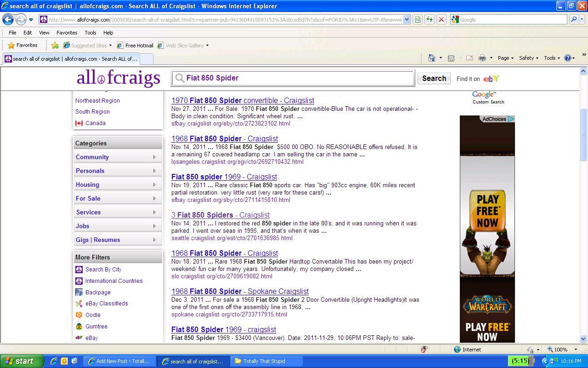
Task: Open the Safety dropdown menu
Action: tap(528, 58)
